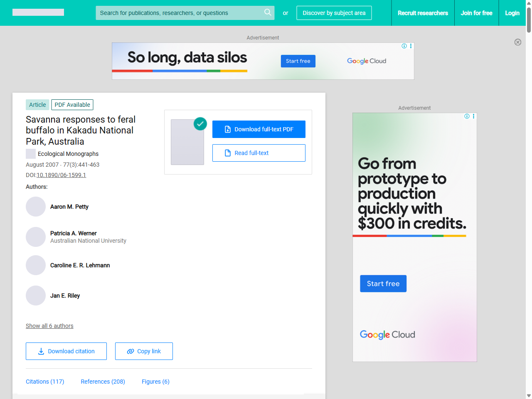Click the Read full-text button
Viewport: 532px width, 399px height.
pos(259,153)
